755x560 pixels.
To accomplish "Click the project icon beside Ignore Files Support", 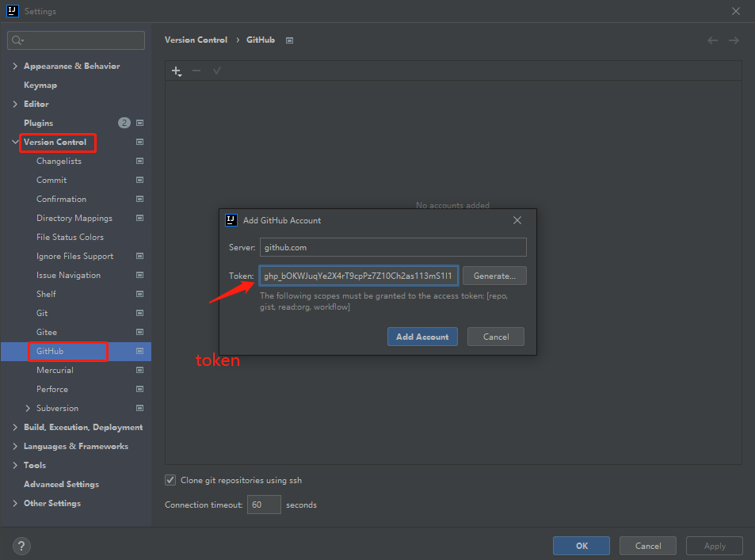I will point(139,256).
